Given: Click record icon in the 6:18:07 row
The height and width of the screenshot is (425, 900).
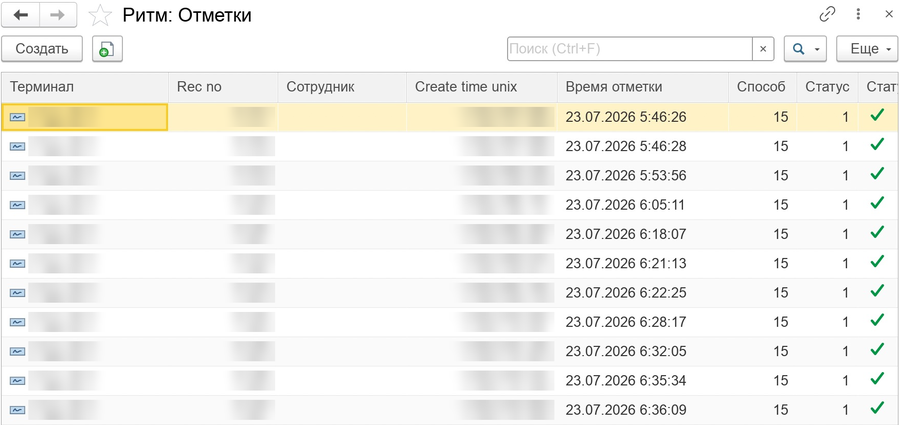Looking at the screenshot, I should (x=17, y=234).
